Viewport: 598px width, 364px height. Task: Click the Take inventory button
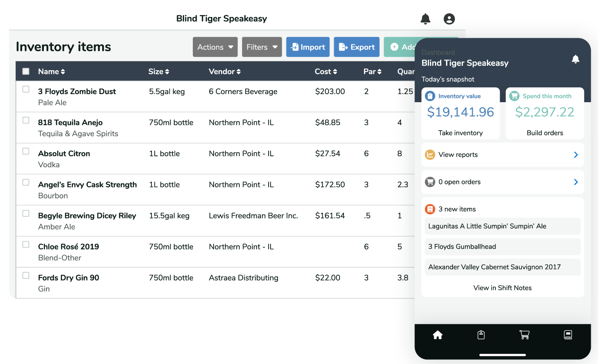pyautogui.click(x=461, y=132)
